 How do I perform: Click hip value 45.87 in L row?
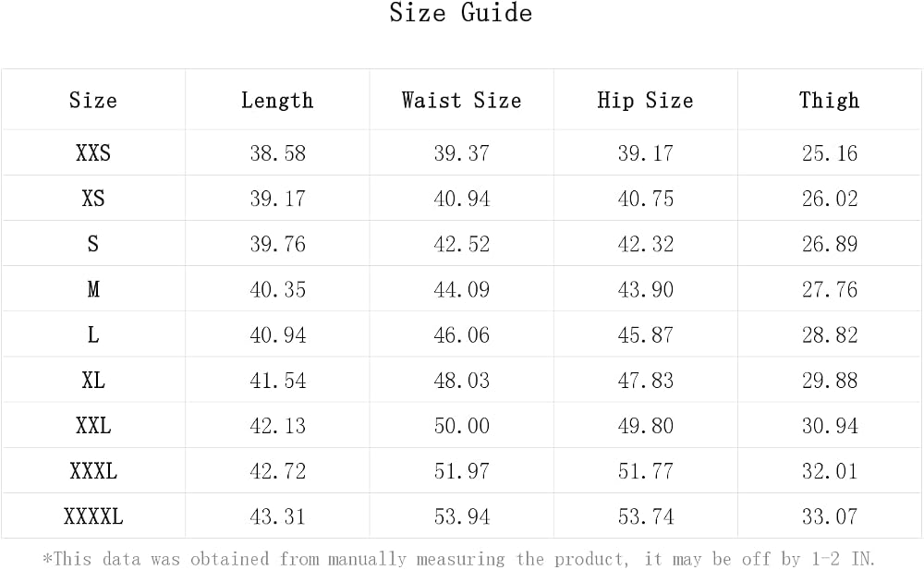645,335
